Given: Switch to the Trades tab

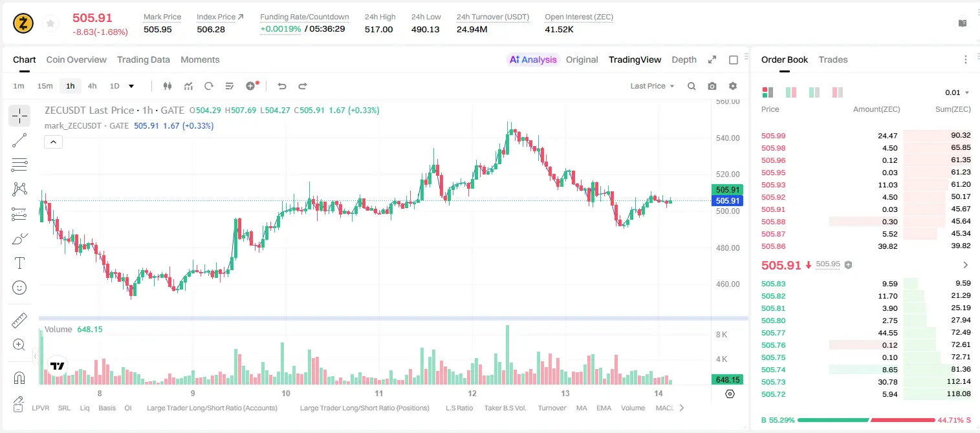Looking at the screenshot, I should [833, 59].
